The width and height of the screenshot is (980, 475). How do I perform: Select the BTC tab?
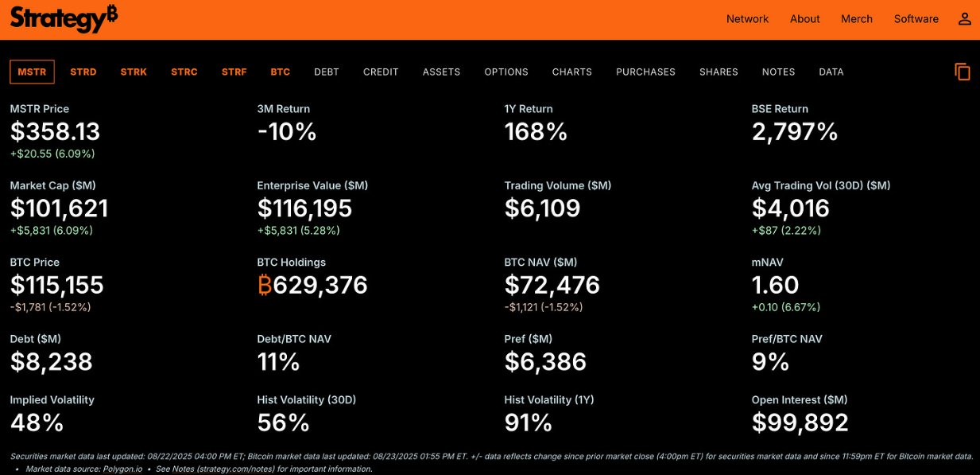[281, 72]
